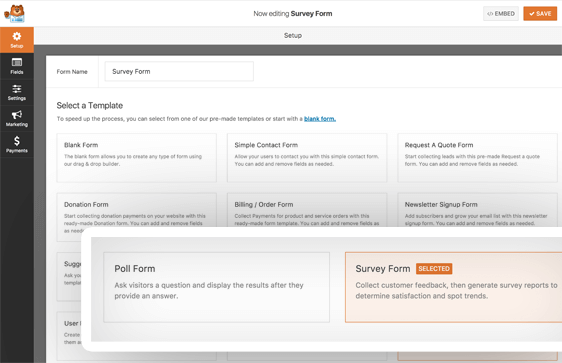Open the Settings sliders panel
Screen dimensions: 562x363
[17, 92]
